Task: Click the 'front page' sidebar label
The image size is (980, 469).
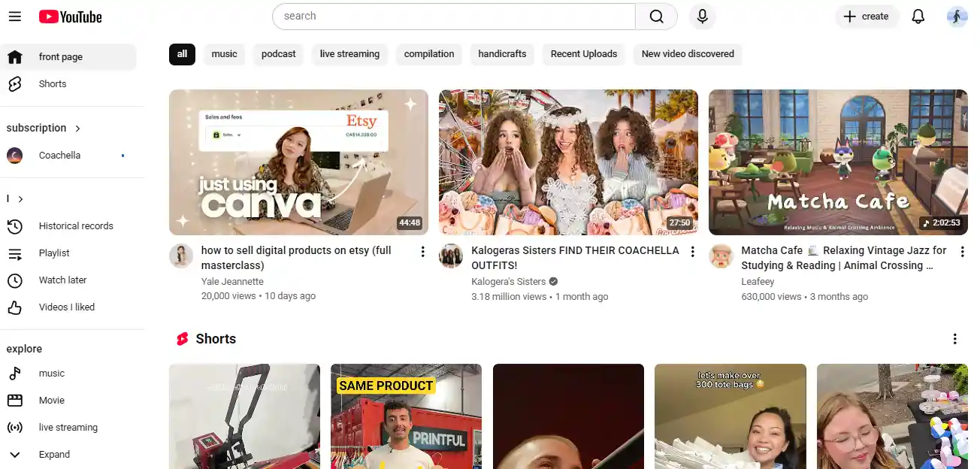Action: click(61, 57)
